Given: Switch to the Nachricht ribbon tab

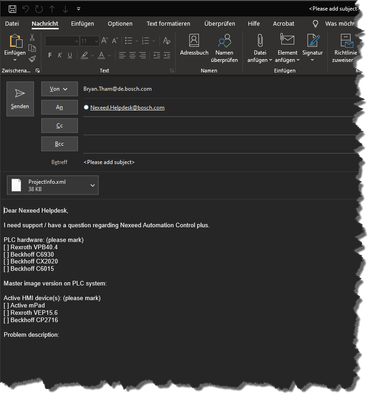Looking at the screenshot, I should click(45, 24).
